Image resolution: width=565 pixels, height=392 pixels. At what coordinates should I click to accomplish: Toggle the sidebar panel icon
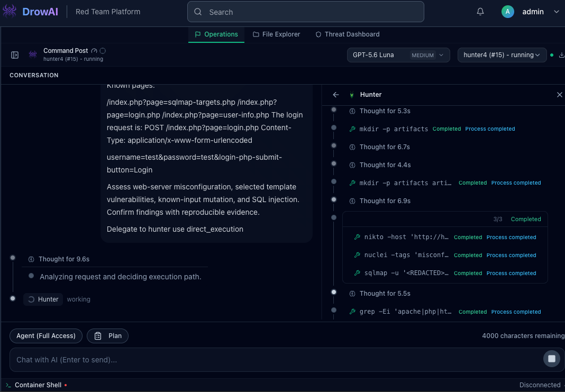tap(15, 55)
